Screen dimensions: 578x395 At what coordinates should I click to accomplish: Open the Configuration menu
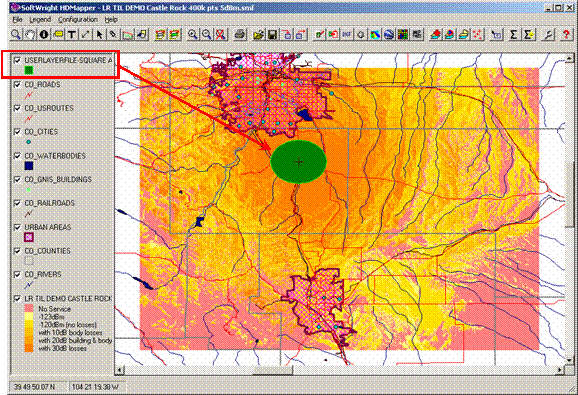[x=77, y=20]
